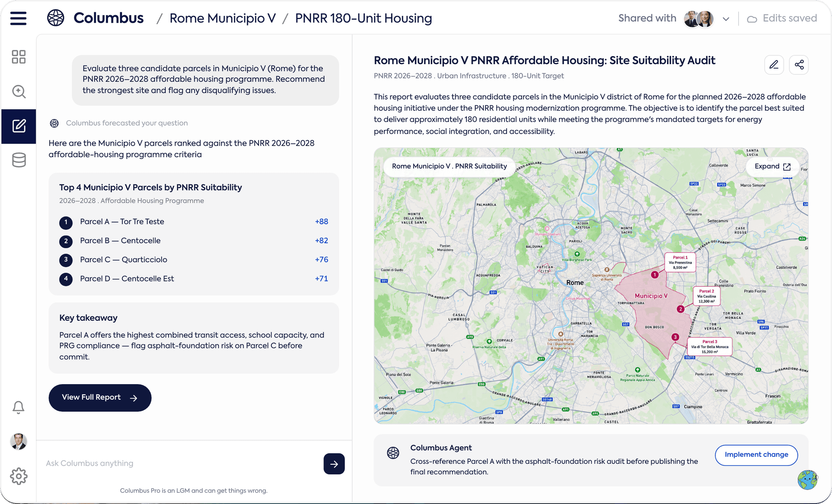Click the Columbus Agent heading text
The height and width of the screenshot is (504, 832).
point(441,448)
